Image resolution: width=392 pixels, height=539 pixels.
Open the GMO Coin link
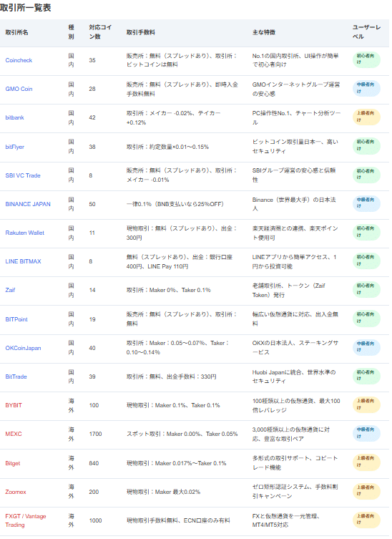[19, 89]
